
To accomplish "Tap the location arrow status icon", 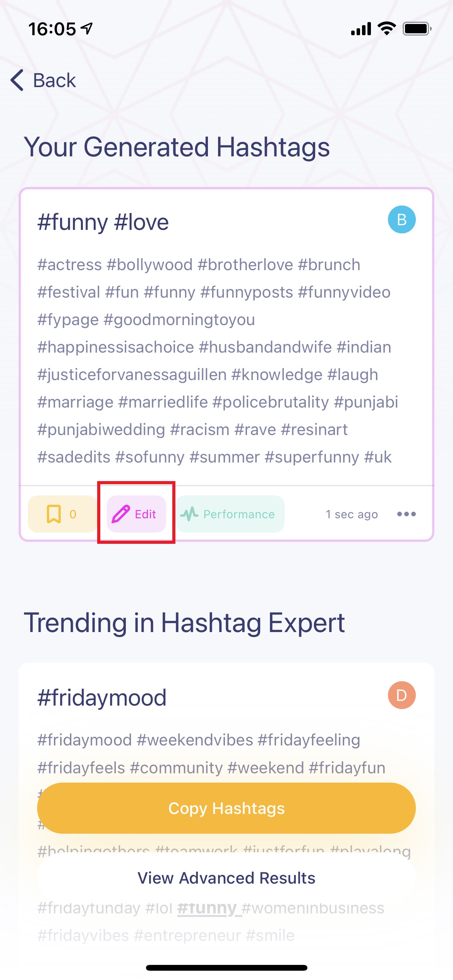I will 87,28.
